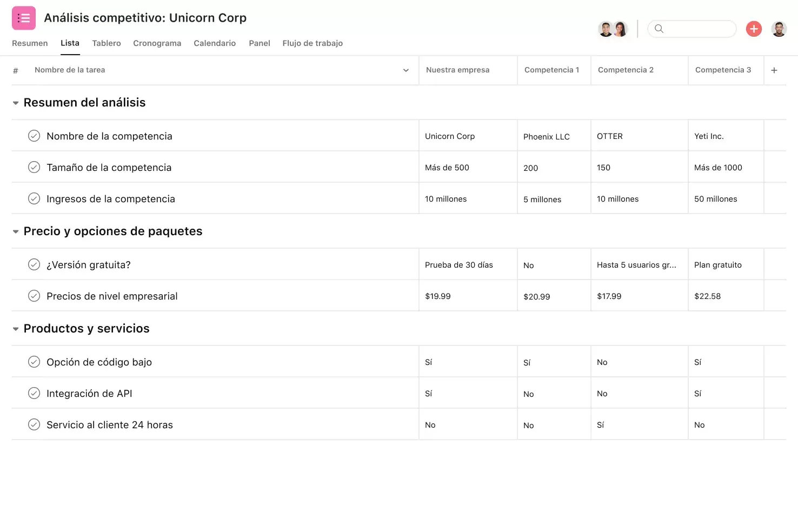This screenshot has height=532, width=798.
Task: Click the $20.99 price cell
Action: [x=554, y=296]
